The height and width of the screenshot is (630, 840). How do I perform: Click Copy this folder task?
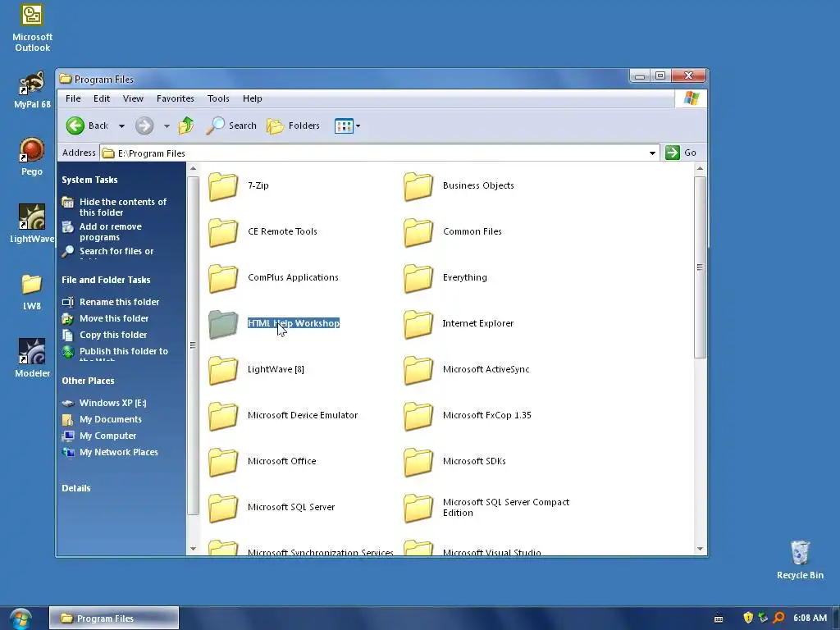coord(104,335)
